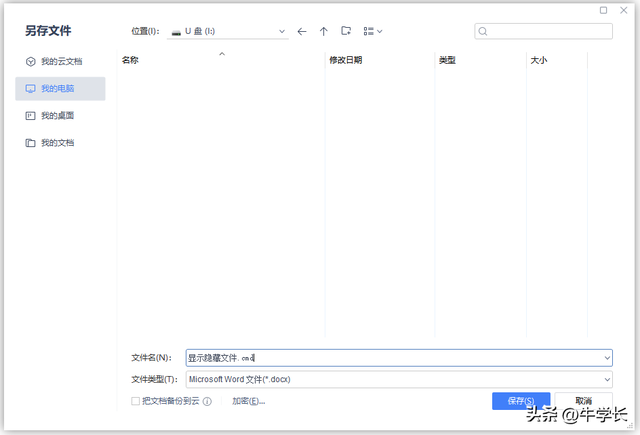Enable 把文档备份到云 checkbox
Image resolution: width=640 pixels, height=435 pixels.
click(135, 401)
